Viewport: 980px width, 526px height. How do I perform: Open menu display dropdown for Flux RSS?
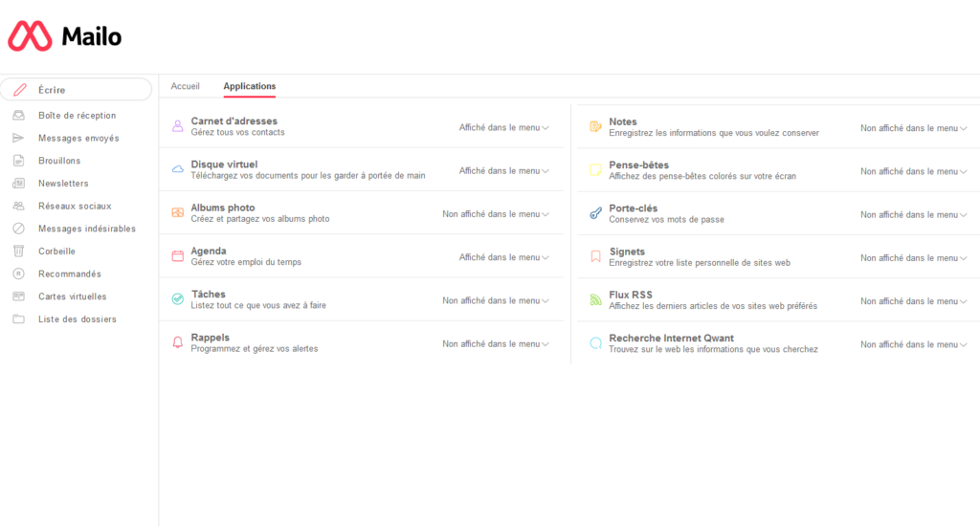[914, 301]
